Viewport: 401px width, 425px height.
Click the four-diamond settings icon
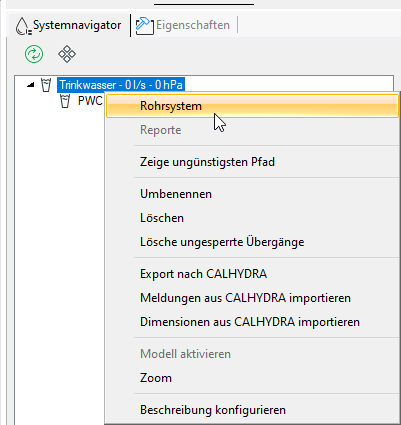pyautogui.click(x=67, y=54)
